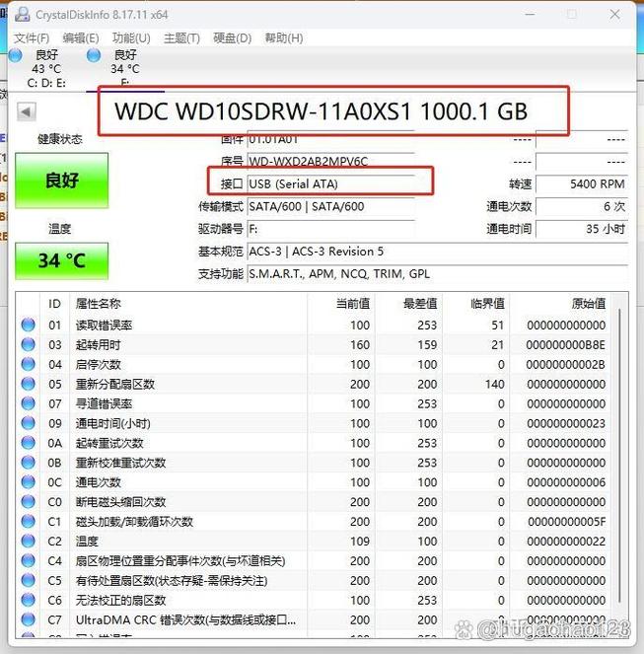
Task: Open the 文件(F) menu
Action: click(x=32, y=38)
